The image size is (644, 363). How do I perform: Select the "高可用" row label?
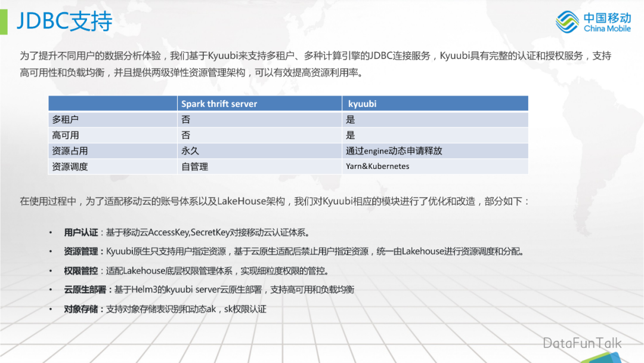pos(65,136)
